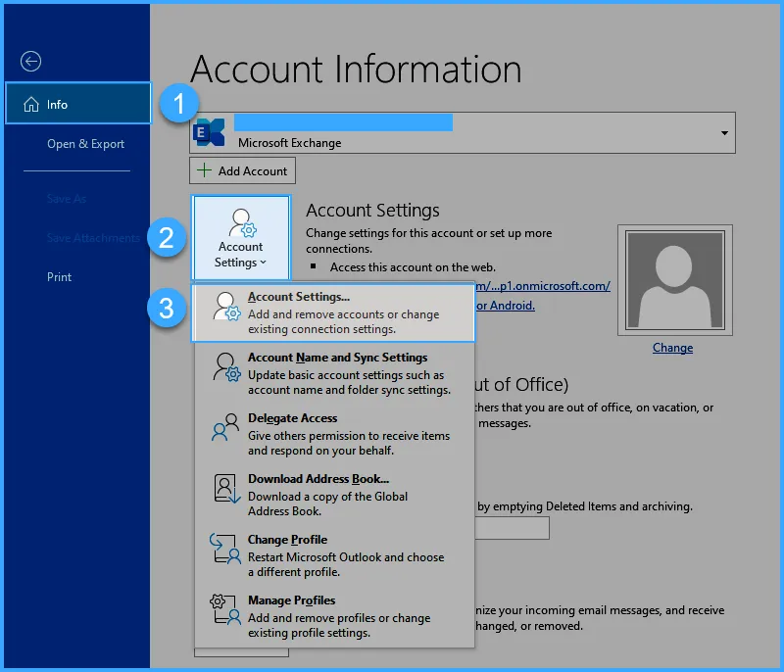The image size is (784, 672).
Task: Click the or Android hyperlink
Action: pos(504,305)
